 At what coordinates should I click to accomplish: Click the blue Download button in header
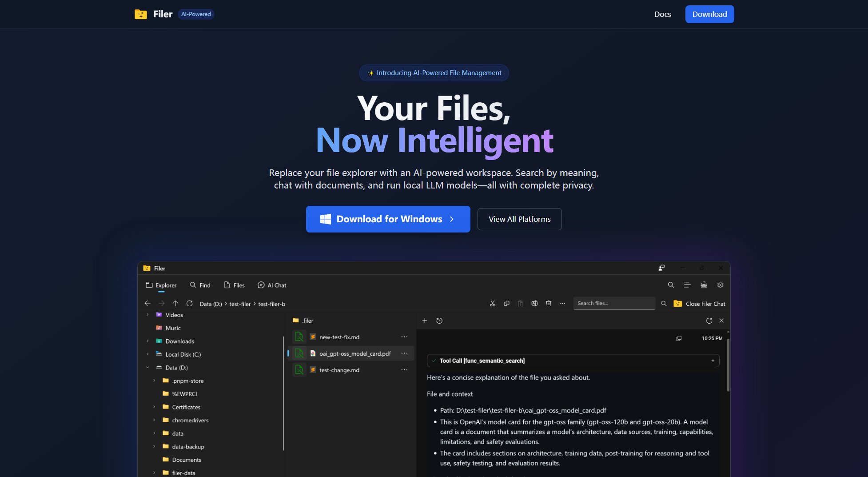(709, 14)
